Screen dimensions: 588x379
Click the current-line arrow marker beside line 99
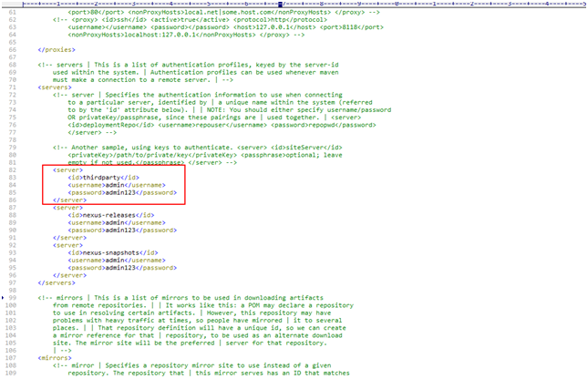tap(3, 298)
